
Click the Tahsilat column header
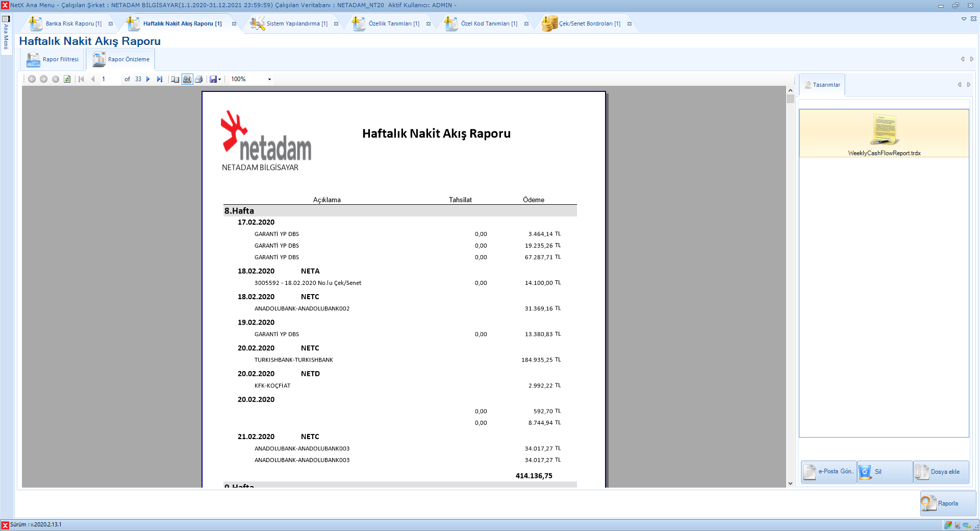pos(460,200)
